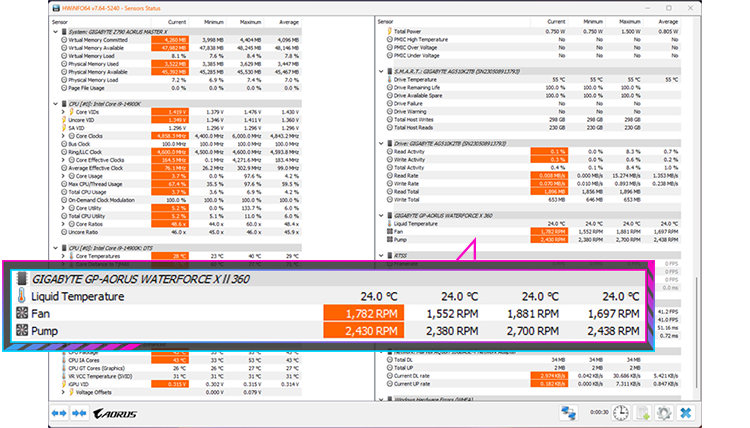Viewport: 750px width, 428px height.
Task: Click the Average column header in the right panel
Action: tap(662, 20)
